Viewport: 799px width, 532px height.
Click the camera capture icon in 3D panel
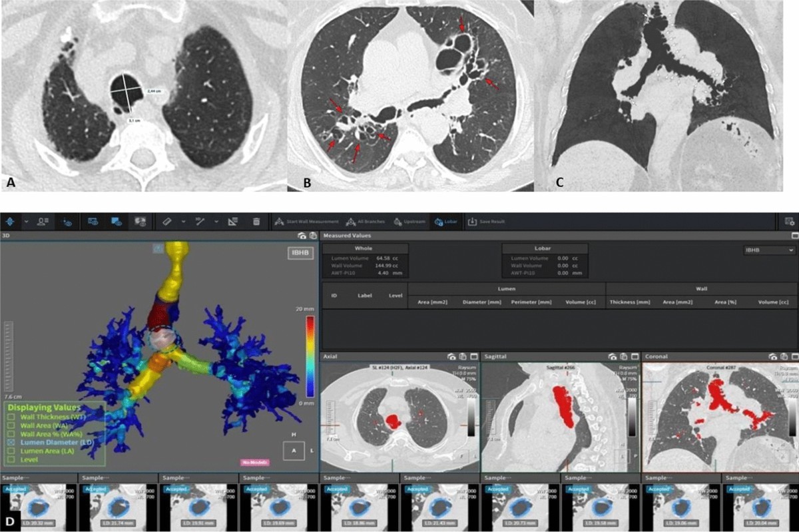(x=302, y=236)
